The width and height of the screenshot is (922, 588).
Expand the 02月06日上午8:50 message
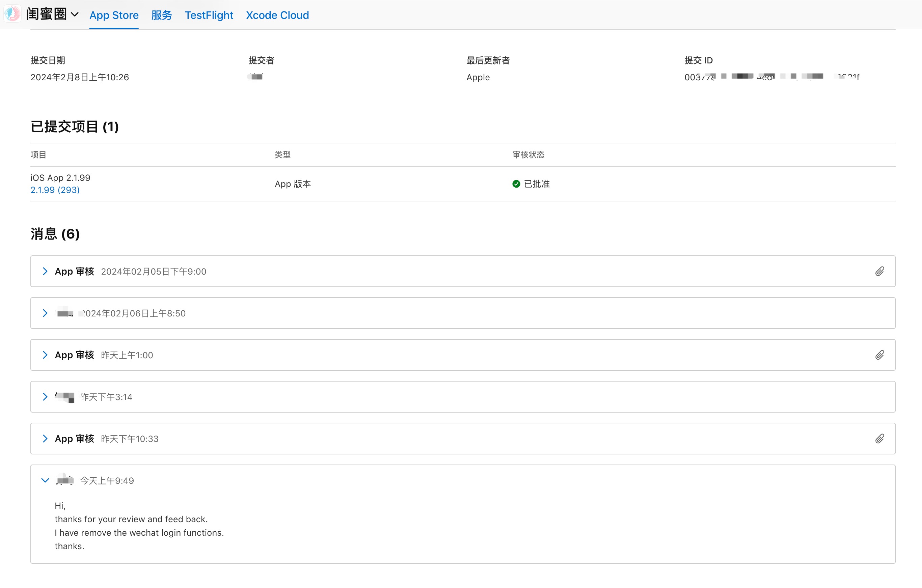(x=45, y=313)
